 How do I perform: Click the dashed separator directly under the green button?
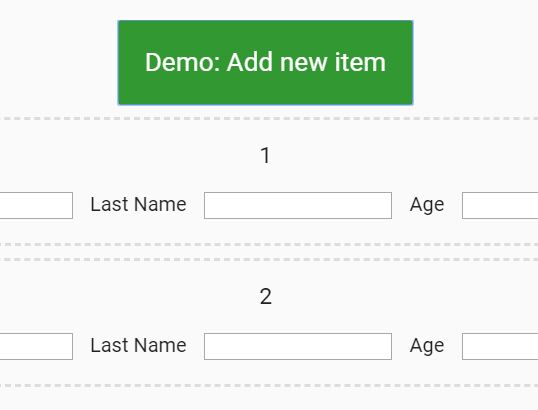(x=269, y=118)
